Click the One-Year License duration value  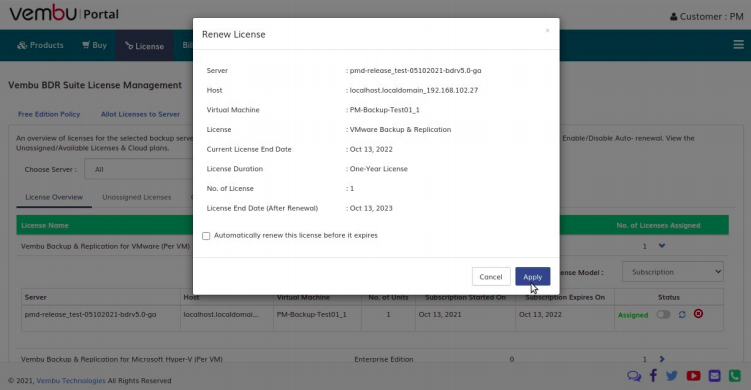click(x=378, y=169)
